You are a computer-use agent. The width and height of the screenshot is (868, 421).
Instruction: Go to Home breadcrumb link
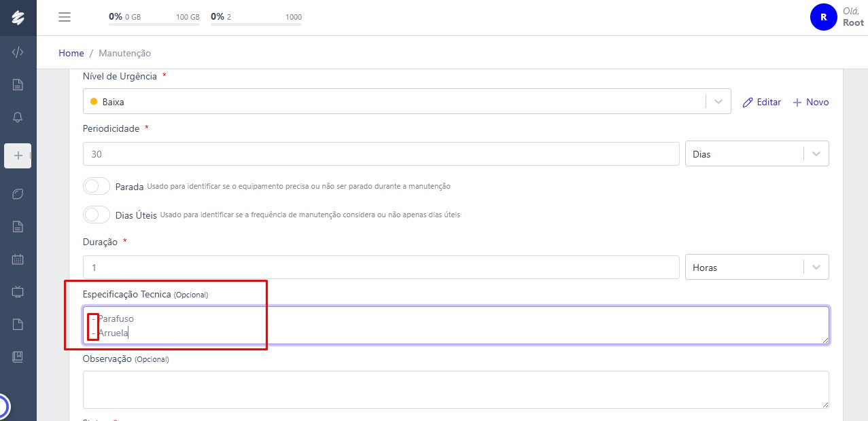[x=71, y=53]
